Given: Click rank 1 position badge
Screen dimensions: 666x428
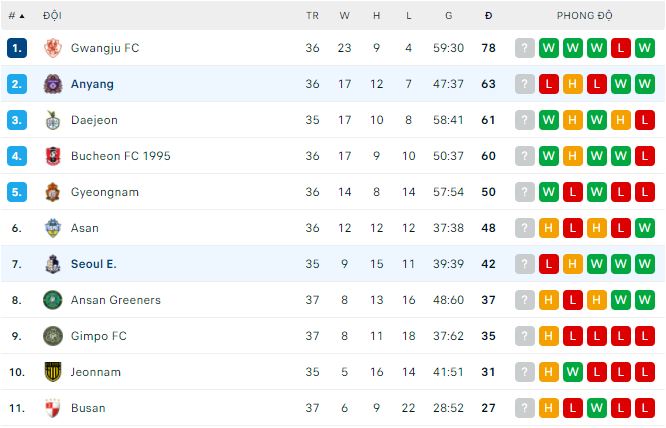Looking at the screenshot, I should click(x=16, y=48).
